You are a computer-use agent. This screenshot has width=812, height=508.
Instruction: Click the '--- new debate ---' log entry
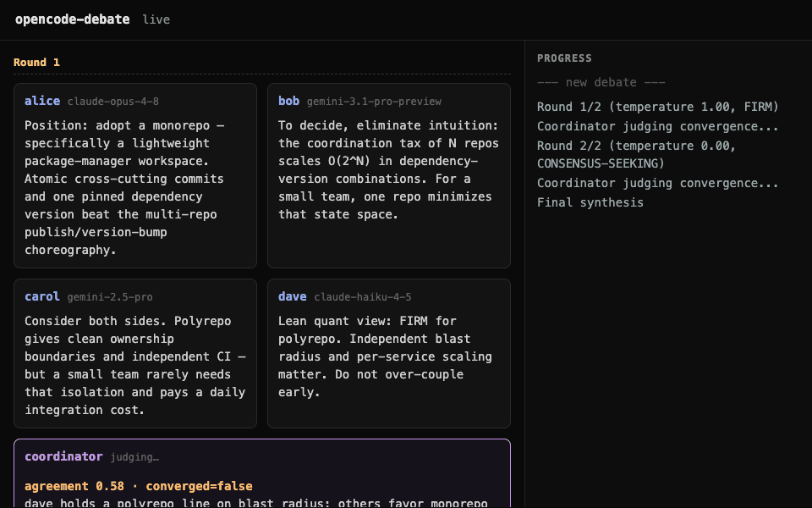coord(601,82)
